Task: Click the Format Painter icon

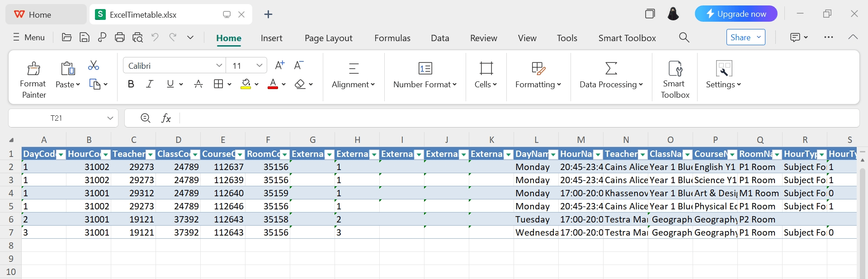Action: tap(33, 69)
